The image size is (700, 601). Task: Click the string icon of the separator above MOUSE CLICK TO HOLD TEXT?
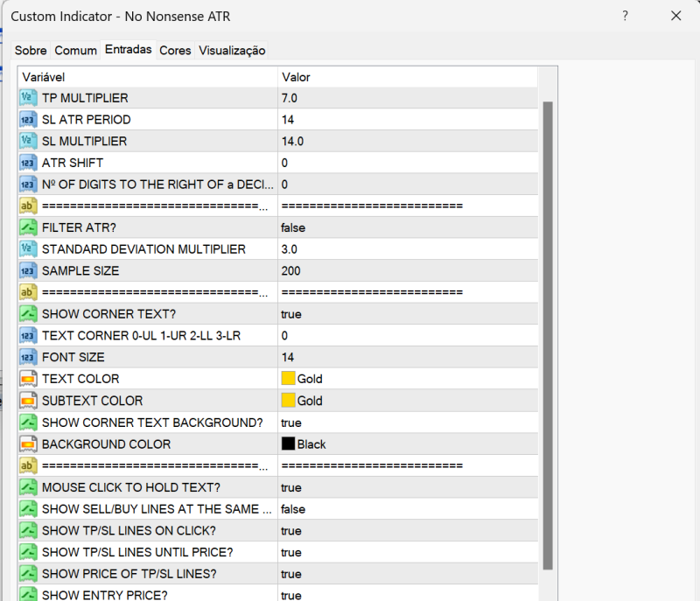pos(28,465)
